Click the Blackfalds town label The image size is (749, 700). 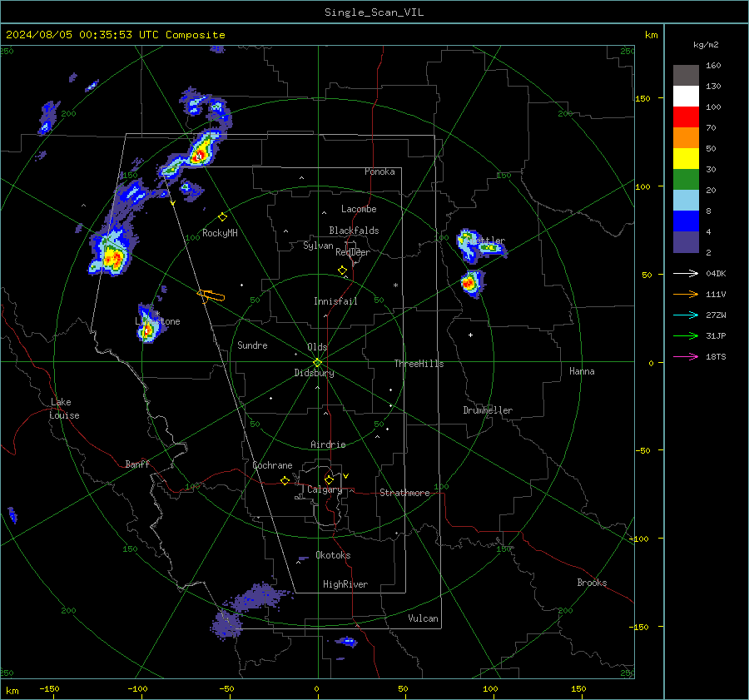354,231
